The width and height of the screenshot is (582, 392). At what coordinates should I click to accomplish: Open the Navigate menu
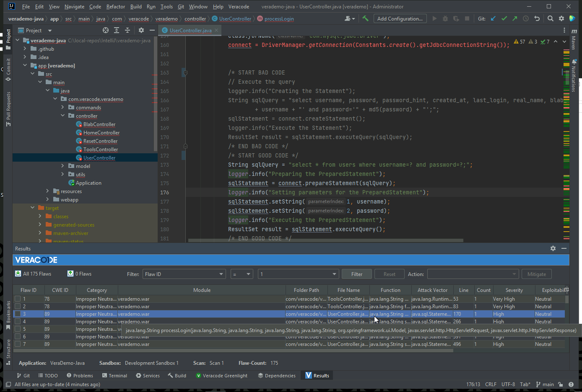(74, 7)
